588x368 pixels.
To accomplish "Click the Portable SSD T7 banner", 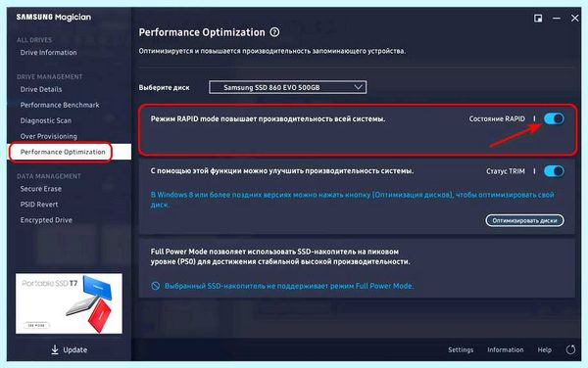I will [69, 303].
